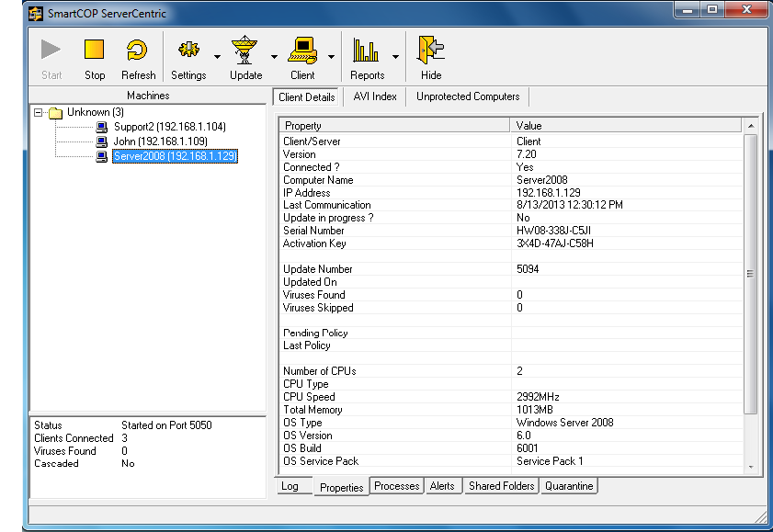This screenshot has height=532, width=773.
Task: Click the computer icon beside John
Action: click(101, 141)
